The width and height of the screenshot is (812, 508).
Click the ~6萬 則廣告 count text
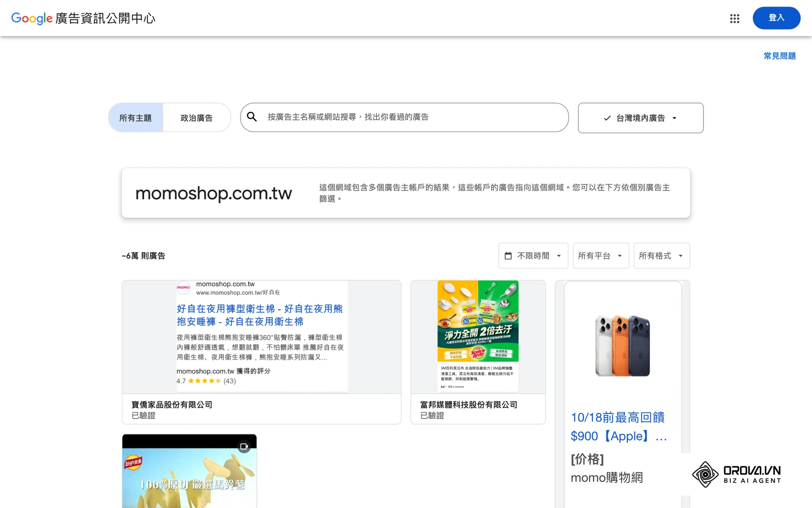[x=144, y=256]
